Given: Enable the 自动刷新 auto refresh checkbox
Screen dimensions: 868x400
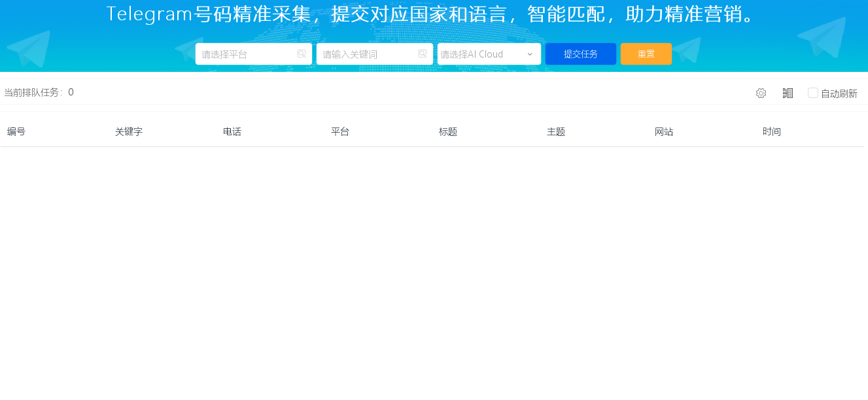Looking at the screenshot, I should click(x=813, y=93).
